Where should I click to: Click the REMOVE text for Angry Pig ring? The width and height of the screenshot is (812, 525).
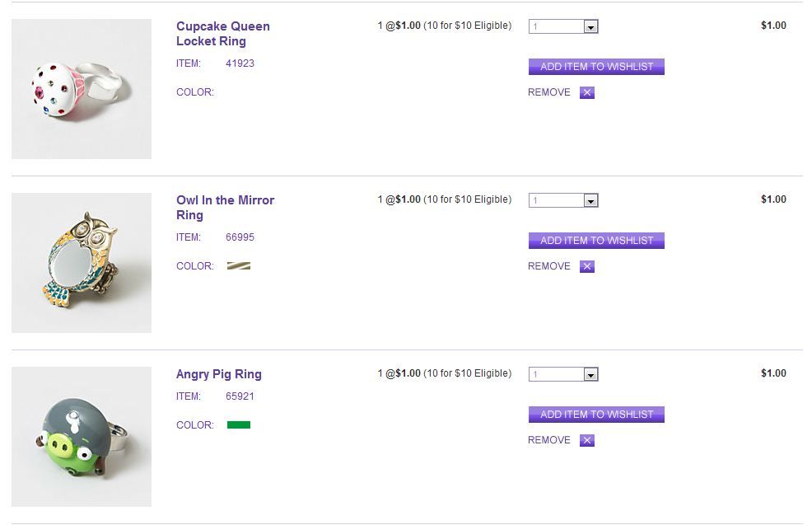549,440
